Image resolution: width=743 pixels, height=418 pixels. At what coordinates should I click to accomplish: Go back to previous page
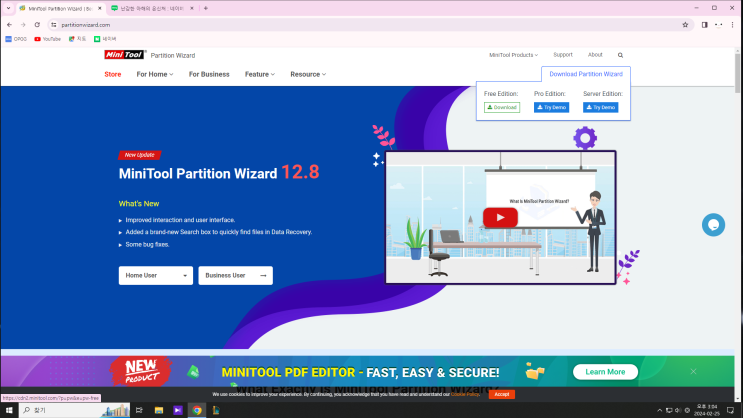pos(9,25)
